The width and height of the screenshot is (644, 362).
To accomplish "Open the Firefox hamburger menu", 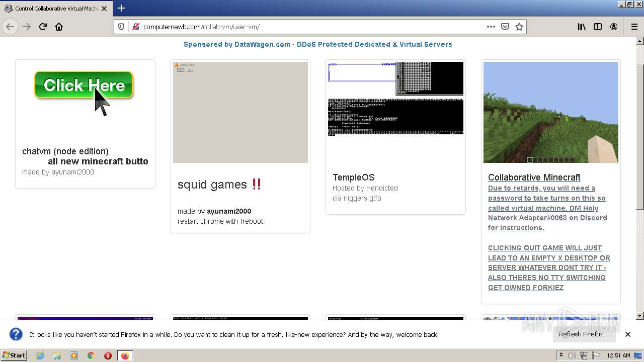I will tap(634, 27).
